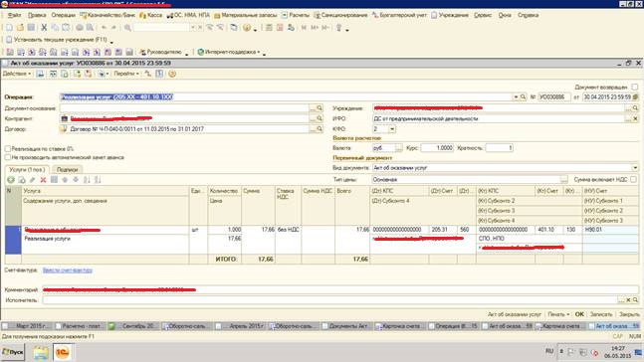This screenshot has height=362, width=644.
Task: Switch to the Подписи tab
Action: pos(67,169)
